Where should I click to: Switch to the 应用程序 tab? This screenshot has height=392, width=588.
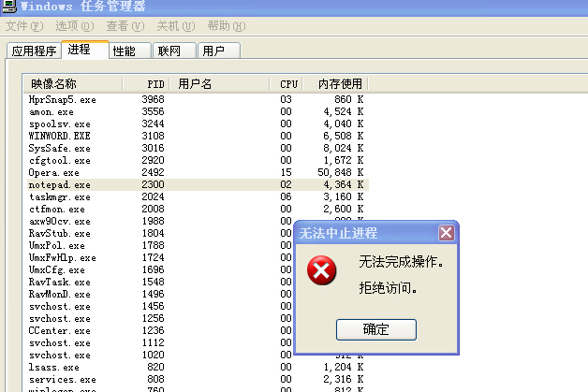coord(34,51)
